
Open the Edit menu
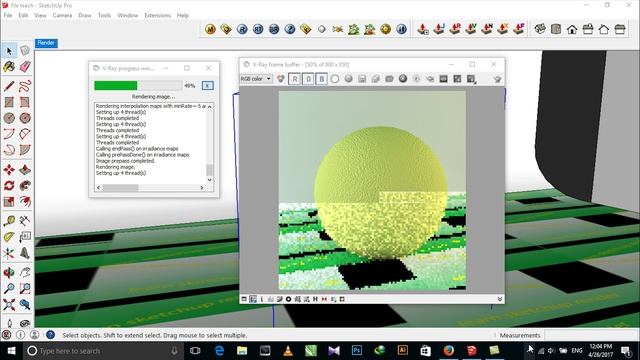[x=23, y=15]
